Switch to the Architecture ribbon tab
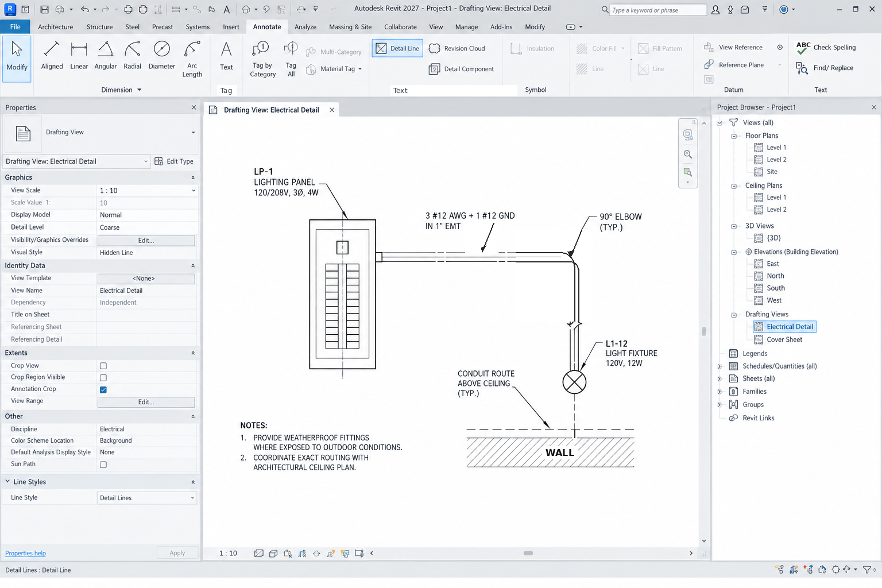Viewport: 882px width, 588px height. click(56, 27)
